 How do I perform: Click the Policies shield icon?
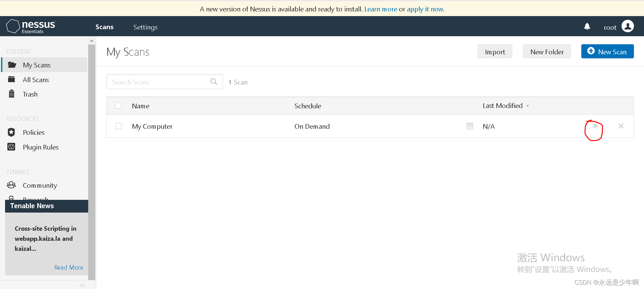(11, 132)
